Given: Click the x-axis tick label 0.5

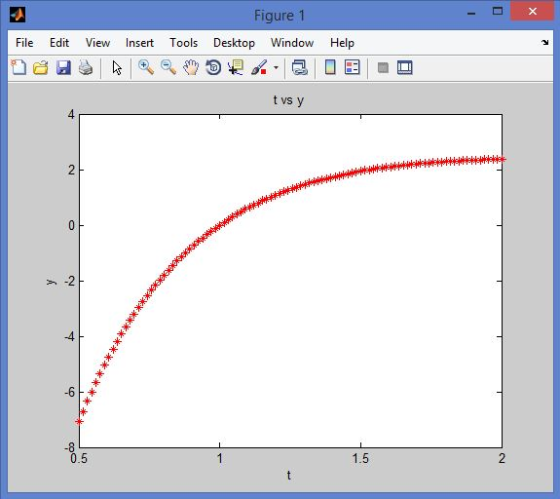Looking at the screenshot, I should click(79, 458).
